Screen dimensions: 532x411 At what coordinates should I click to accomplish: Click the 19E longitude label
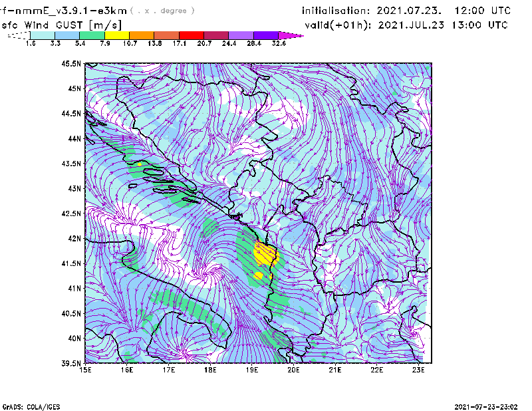tap(252, 370)
